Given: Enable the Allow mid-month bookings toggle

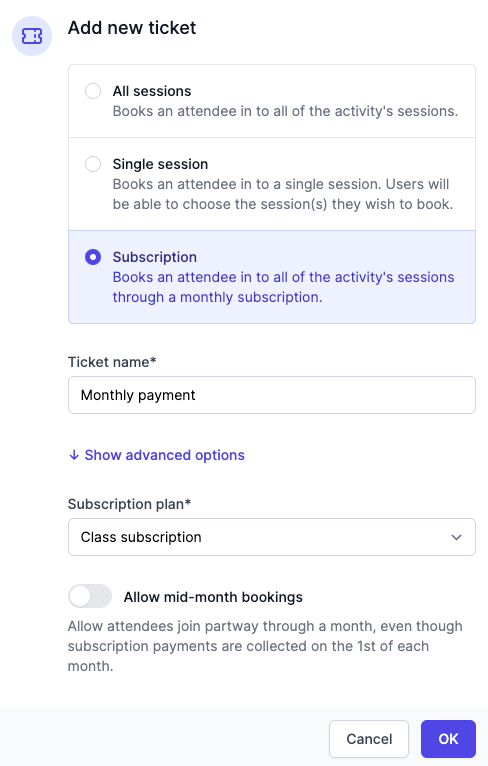Looking at the screenshot, I should pyautogui.click(x=90, y=596).
